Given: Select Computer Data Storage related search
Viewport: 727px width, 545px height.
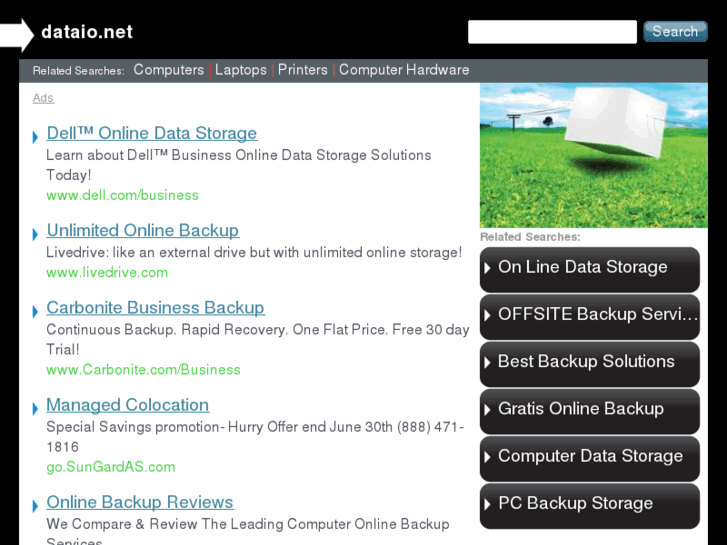Looking at the screenshot, I should (x=590, y=459).
